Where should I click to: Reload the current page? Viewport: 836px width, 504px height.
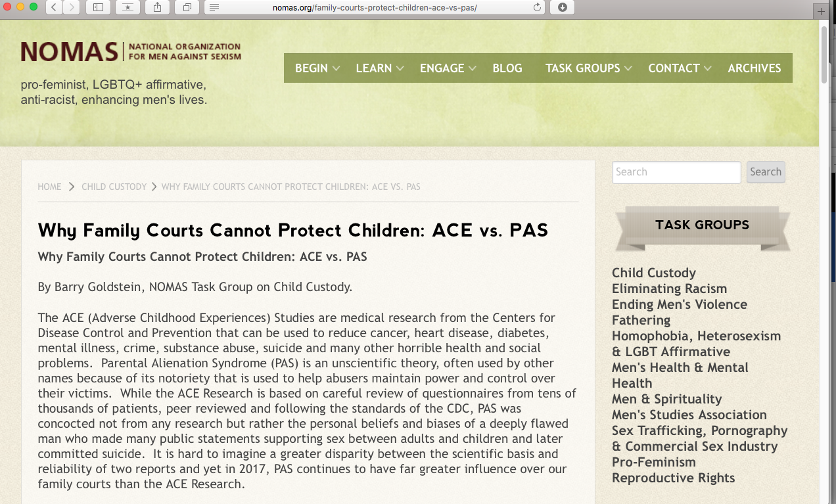pyautogui.click(x=538, y=7)
